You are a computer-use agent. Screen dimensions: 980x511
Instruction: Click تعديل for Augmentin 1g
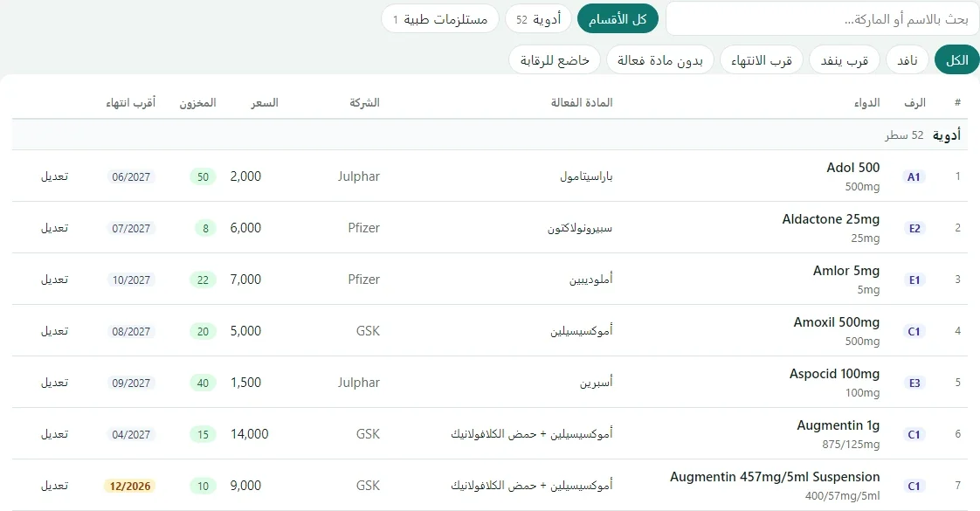(x=54, y=434)
